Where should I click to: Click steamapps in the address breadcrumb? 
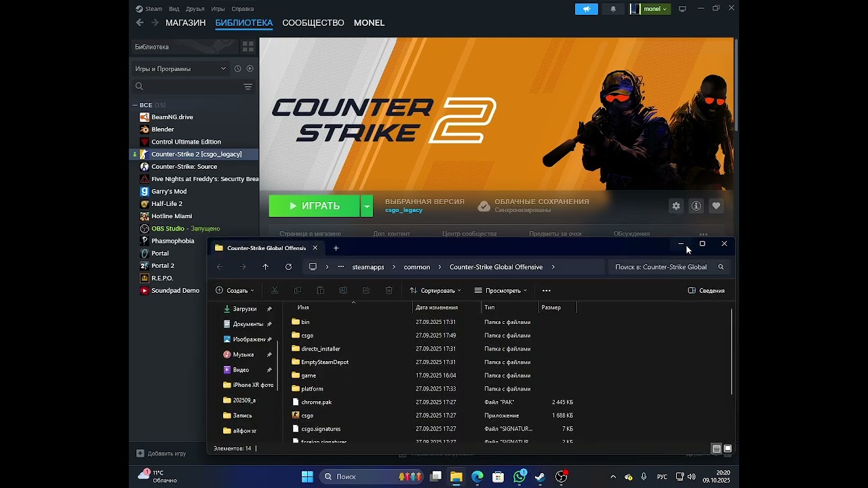point(368,267)
